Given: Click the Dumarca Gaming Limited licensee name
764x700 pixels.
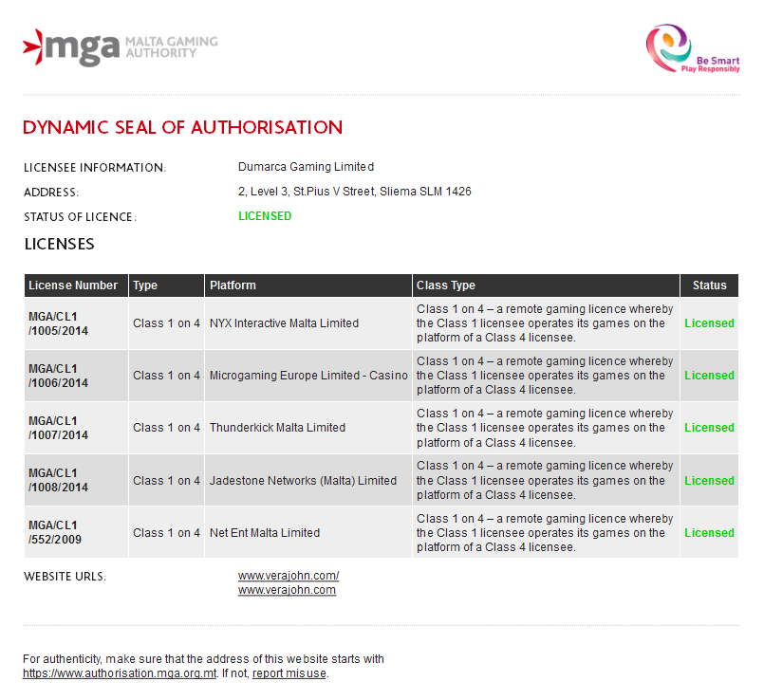Looking at the screenshot, I should [x=306, y=167].
